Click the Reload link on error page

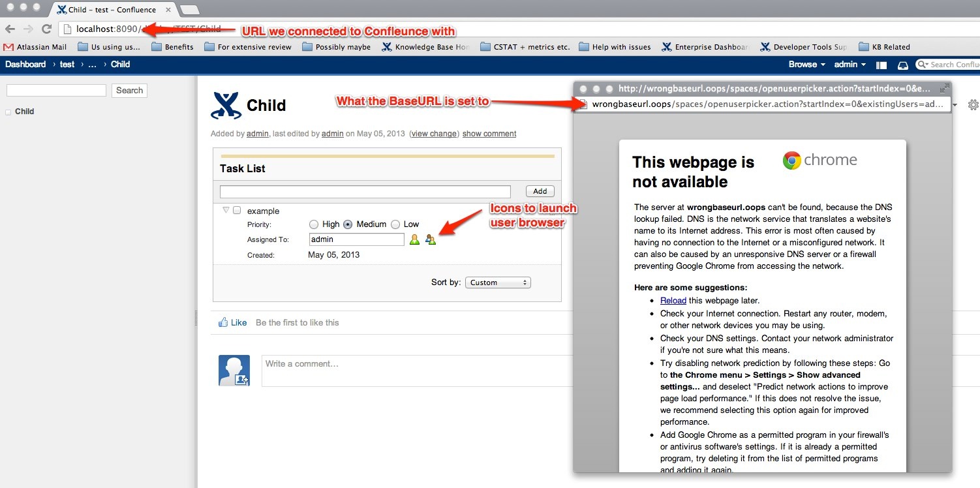coord(673,301)
